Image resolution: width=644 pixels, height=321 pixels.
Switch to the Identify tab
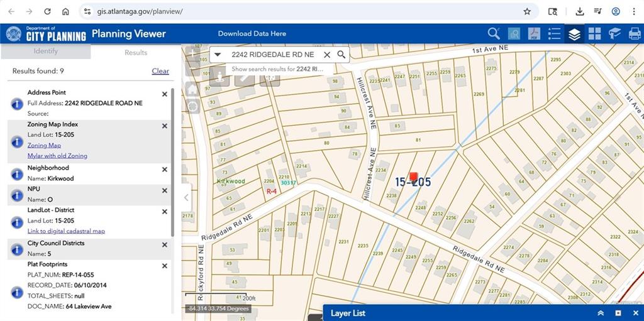45,52
